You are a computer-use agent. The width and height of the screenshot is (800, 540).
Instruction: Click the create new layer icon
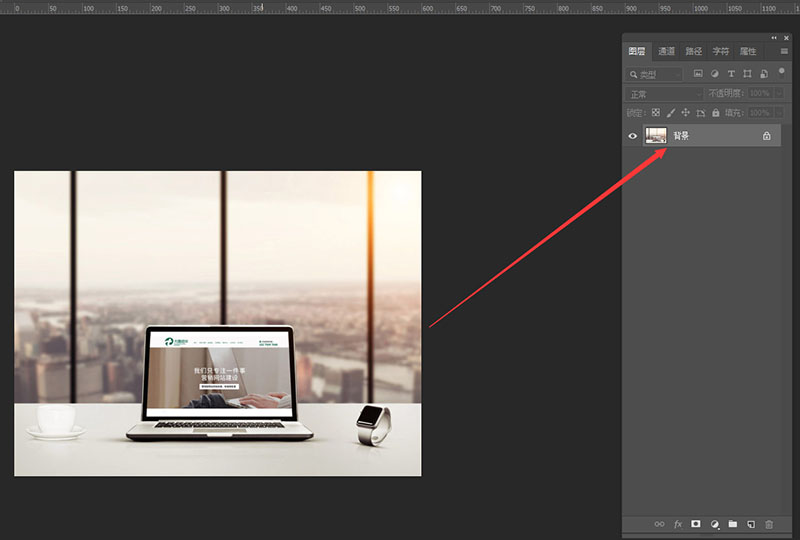[750, 524]
